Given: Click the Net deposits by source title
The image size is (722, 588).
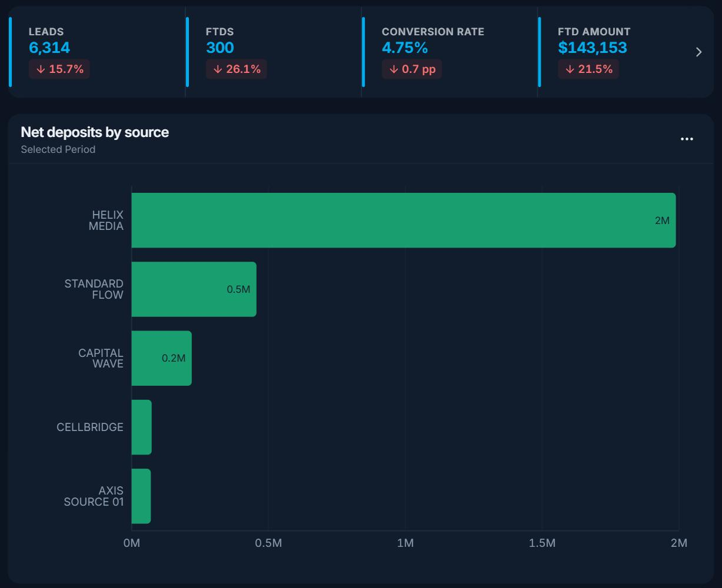Looking at the screenshot, I should click(x=95, y=132).
